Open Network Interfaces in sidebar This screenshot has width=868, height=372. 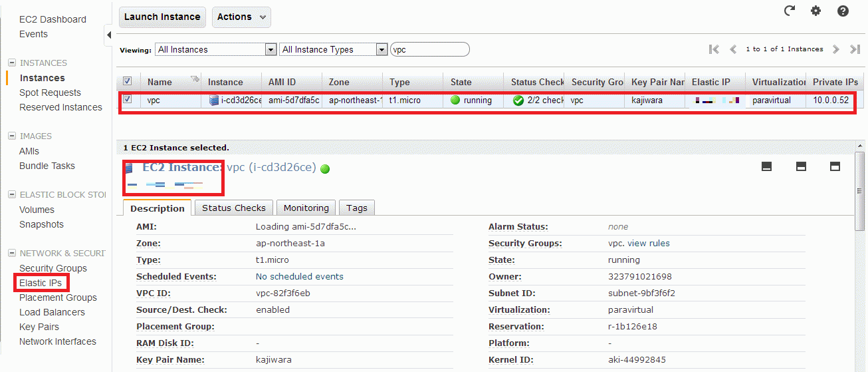point(58,341)
